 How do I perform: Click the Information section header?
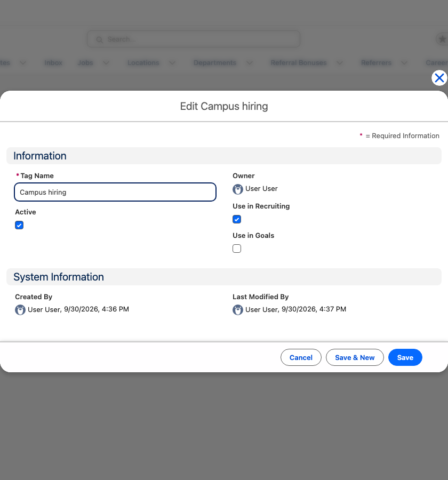tap(224, 156)
